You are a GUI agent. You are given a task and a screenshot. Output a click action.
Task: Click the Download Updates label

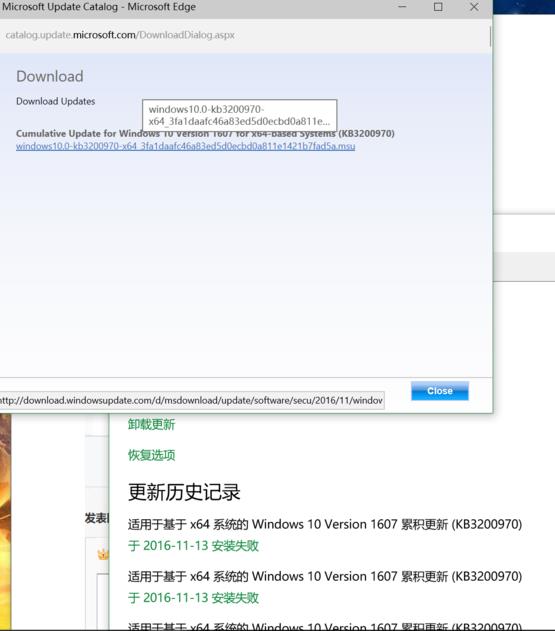click(56, 101)
